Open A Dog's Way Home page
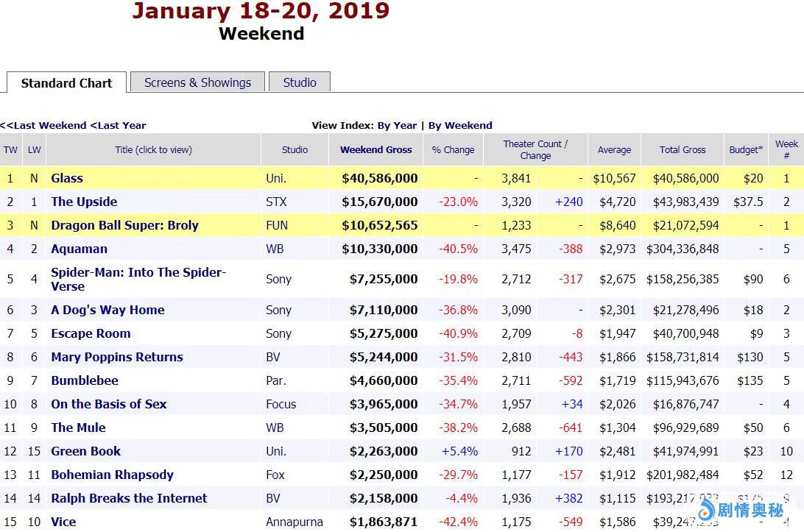The height and width of the screenshot is (532, 804). click(x=107, y=310)
